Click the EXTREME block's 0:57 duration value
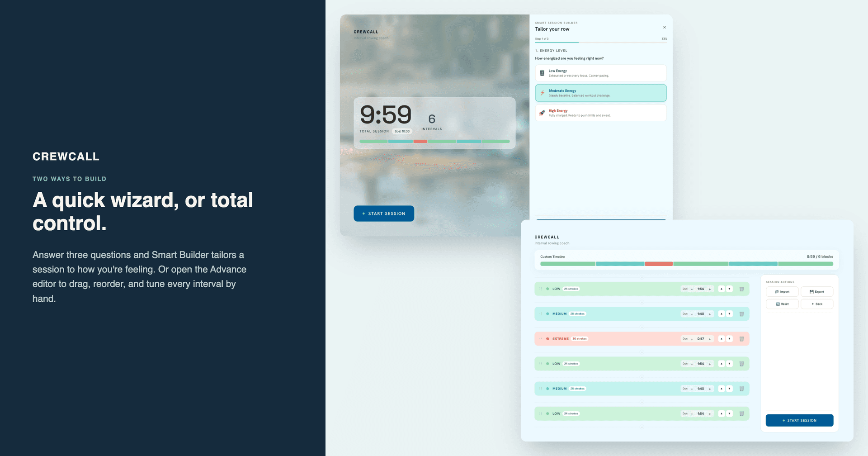Viewport: 868px width, 456px height. [701, 339]
